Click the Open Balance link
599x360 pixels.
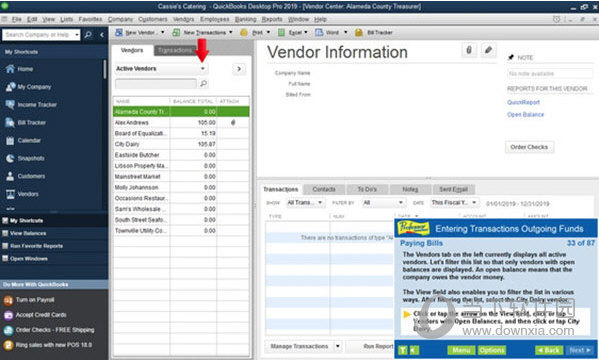525,115
